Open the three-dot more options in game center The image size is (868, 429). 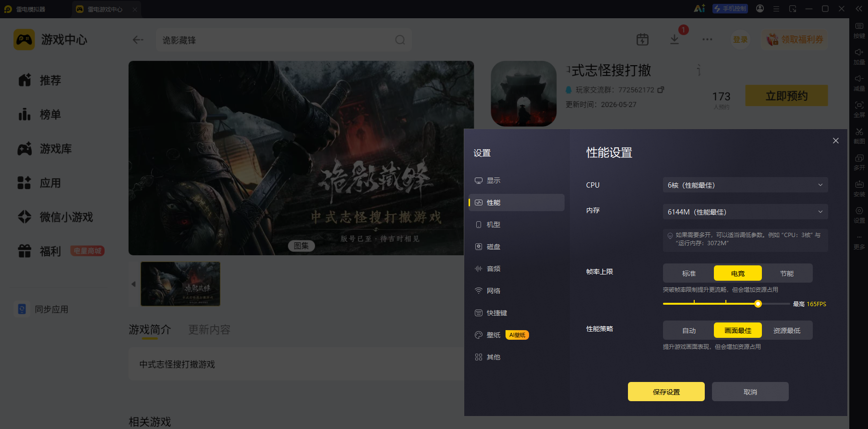tap(707, 39)
